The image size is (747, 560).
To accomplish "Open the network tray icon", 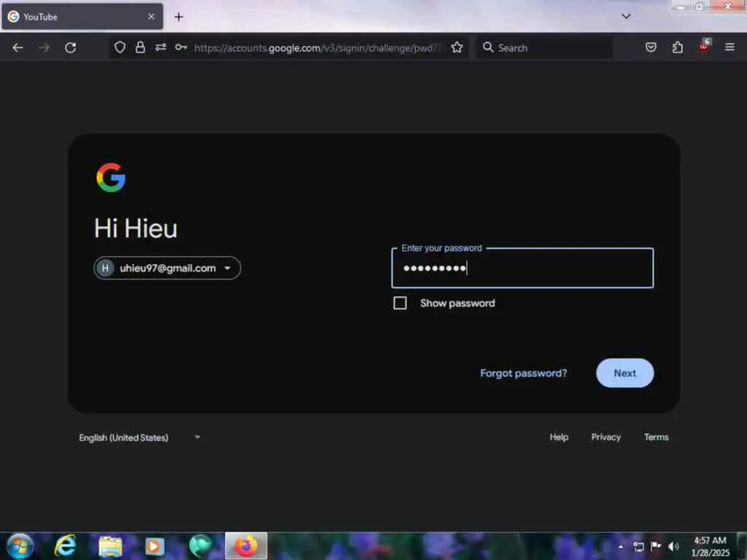I will point(638,547).
